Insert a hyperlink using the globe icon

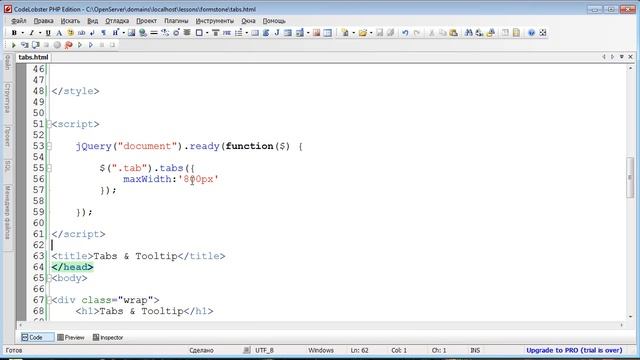(143, 33)
